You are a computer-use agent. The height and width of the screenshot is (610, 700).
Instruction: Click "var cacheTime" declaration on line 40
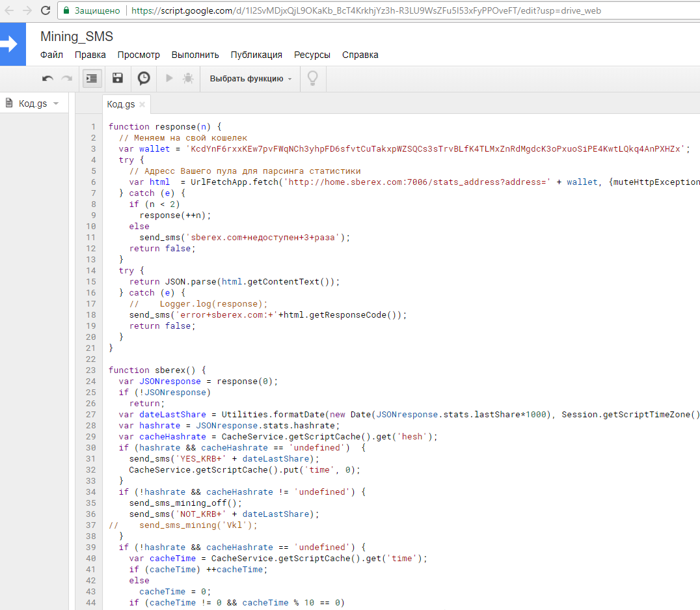[163, 558]
